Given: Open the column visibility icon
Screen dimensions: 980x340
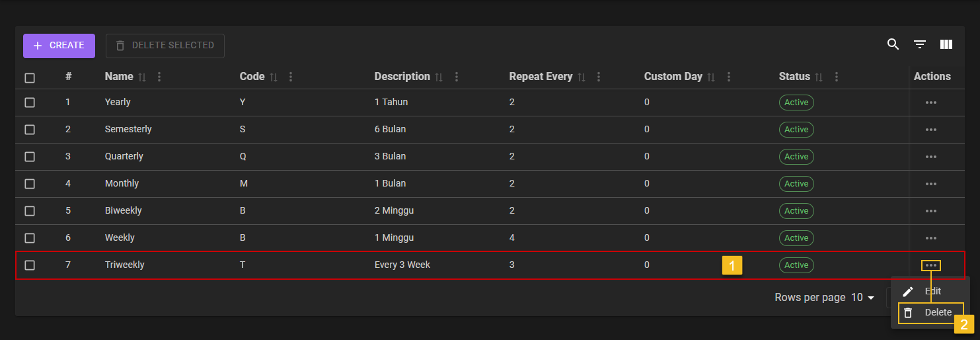Looking at the screenshot, I should [x=946, y=44].
